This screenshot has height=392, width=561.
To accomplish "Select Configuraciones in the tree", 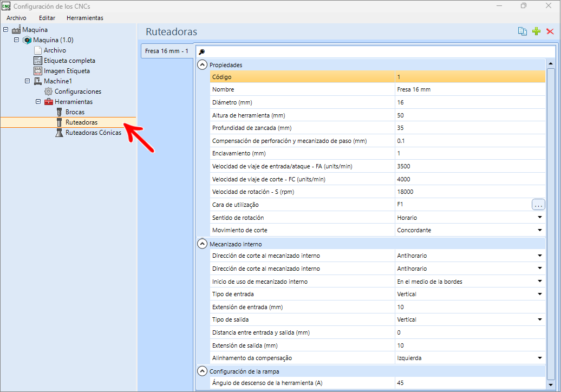I will coord(78,92).
